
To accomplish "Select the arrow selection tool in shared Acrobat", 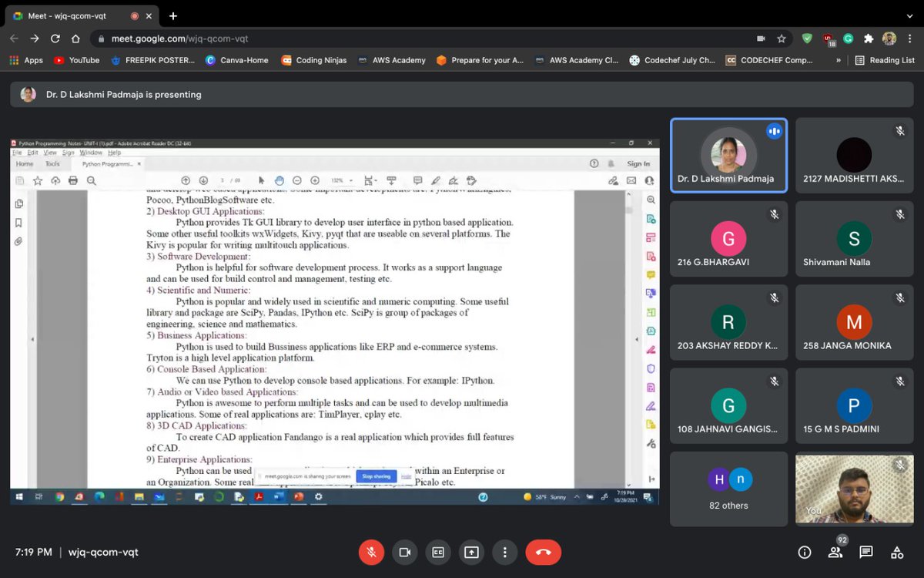I will pyautogui.click(x=262, y=180).
